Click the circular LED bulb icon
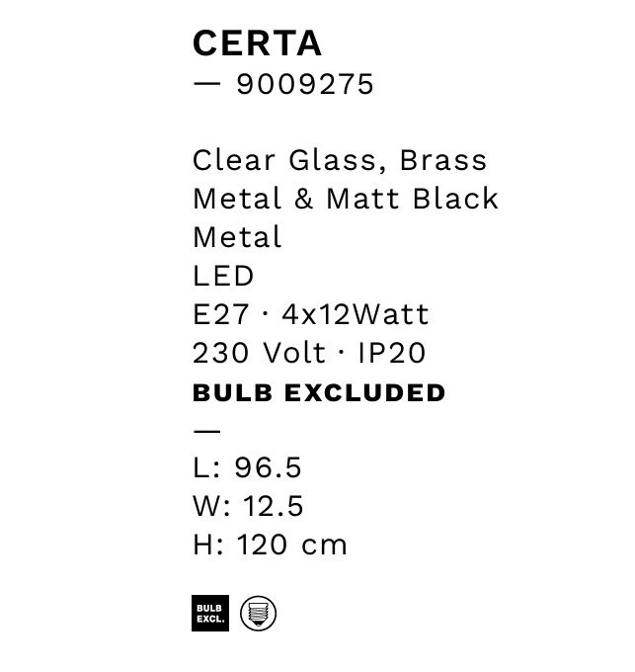This screenshot has width=635, height=672. [258, 614]
